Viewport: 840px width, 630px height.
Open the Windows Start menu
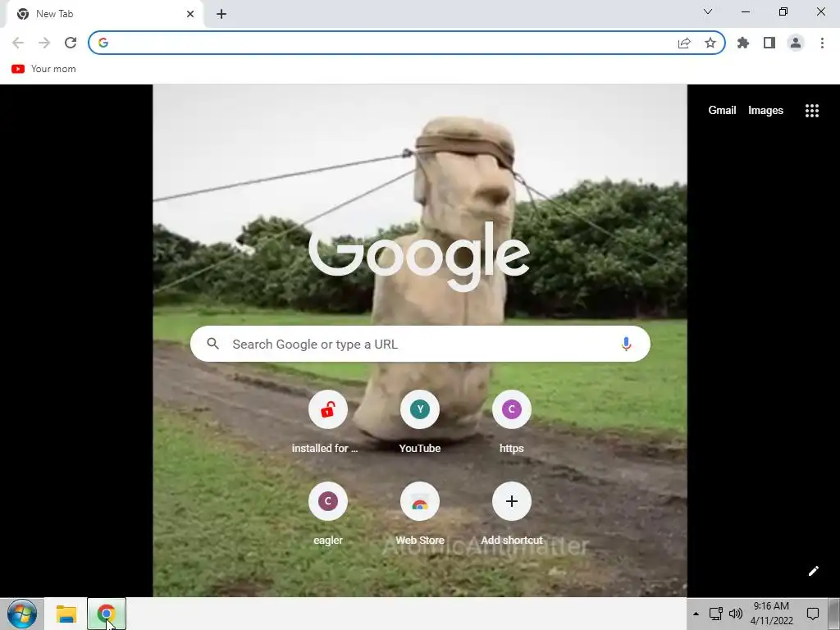[x=22, y=614]
